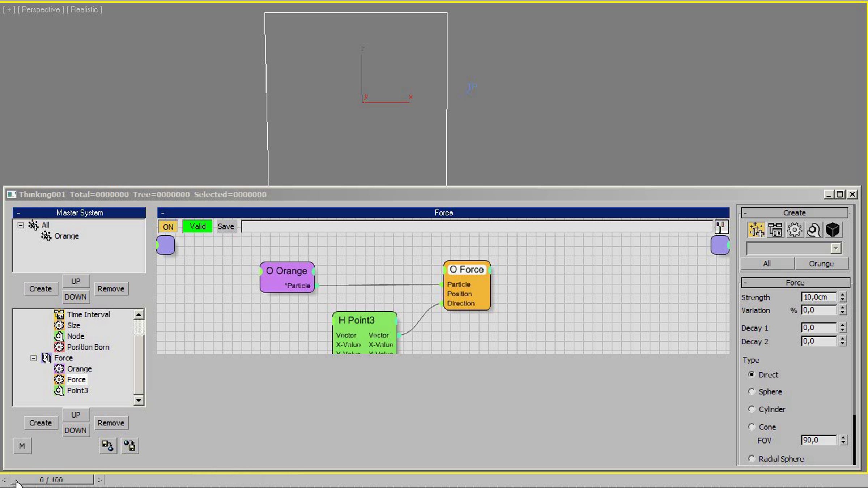Select the Node row in the list

tap(76, 336)
